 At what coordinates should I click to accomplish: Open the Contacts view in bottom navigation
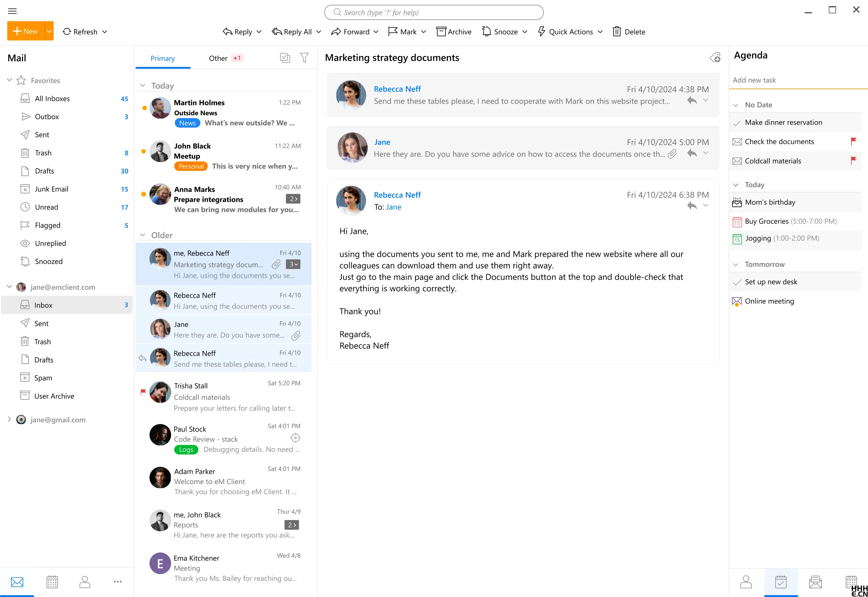[85, 582]
